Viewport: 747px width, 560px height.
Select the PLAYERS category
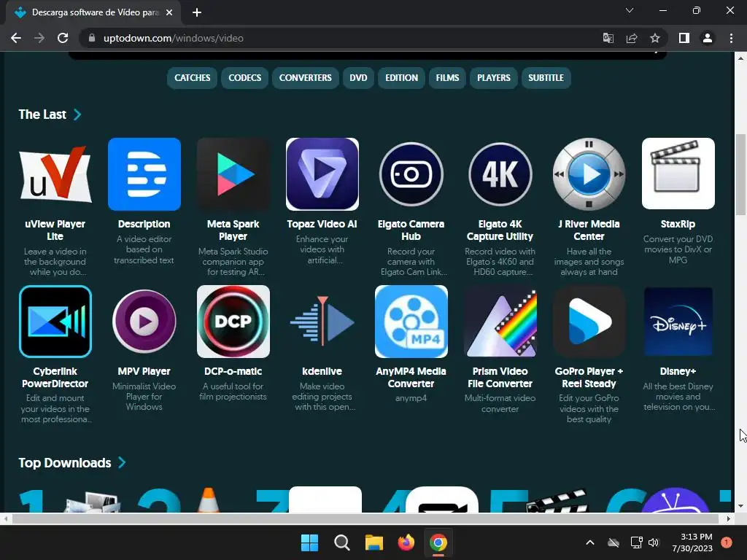pos(494,77)
